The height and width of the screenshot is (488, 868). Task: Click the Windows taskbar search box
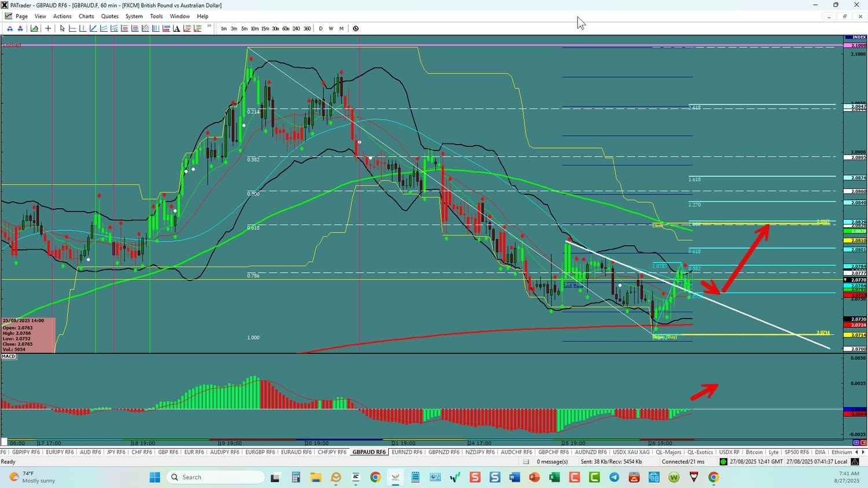click(x=215, y=477)
